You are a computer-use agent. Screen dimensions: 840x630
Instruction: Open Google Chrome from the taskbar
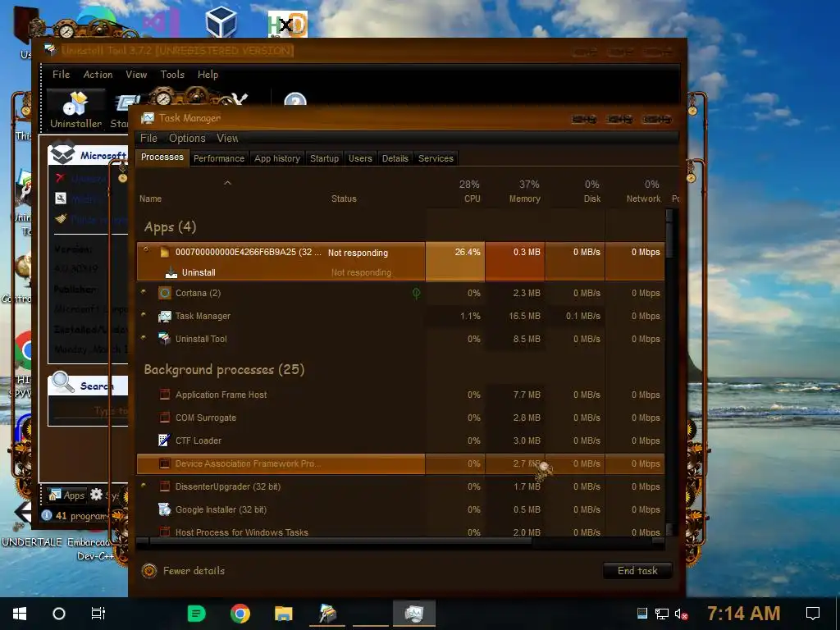240,614
